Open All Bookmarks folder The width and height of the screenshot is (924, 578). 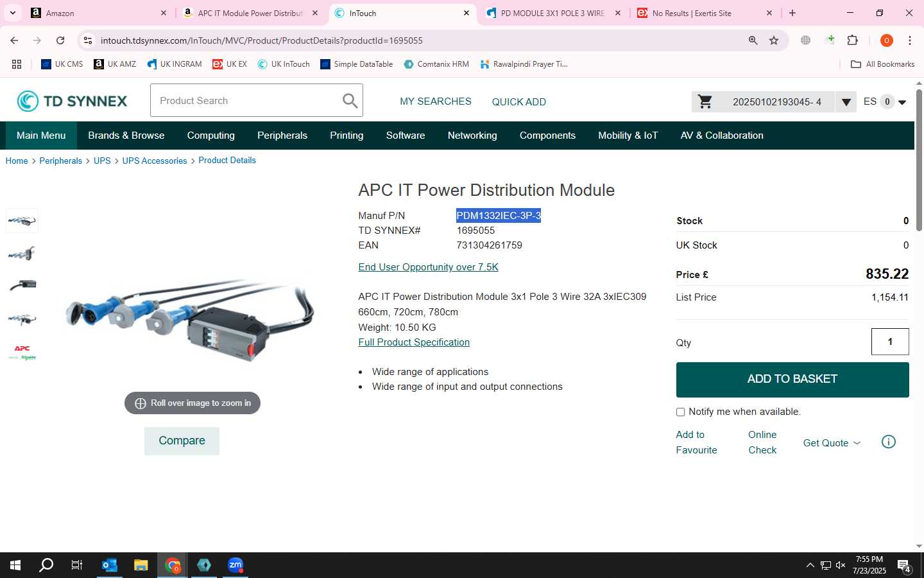(x=882, y=64)
